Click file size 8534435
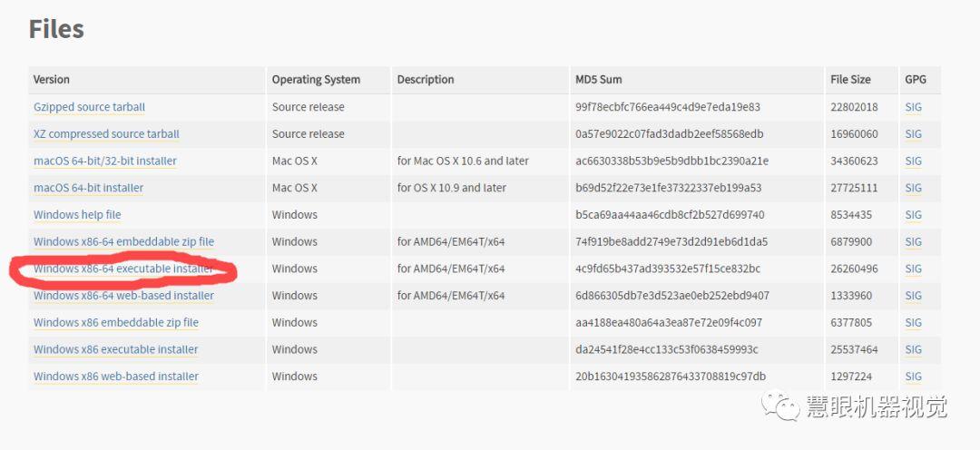 [x=851, y=214]
